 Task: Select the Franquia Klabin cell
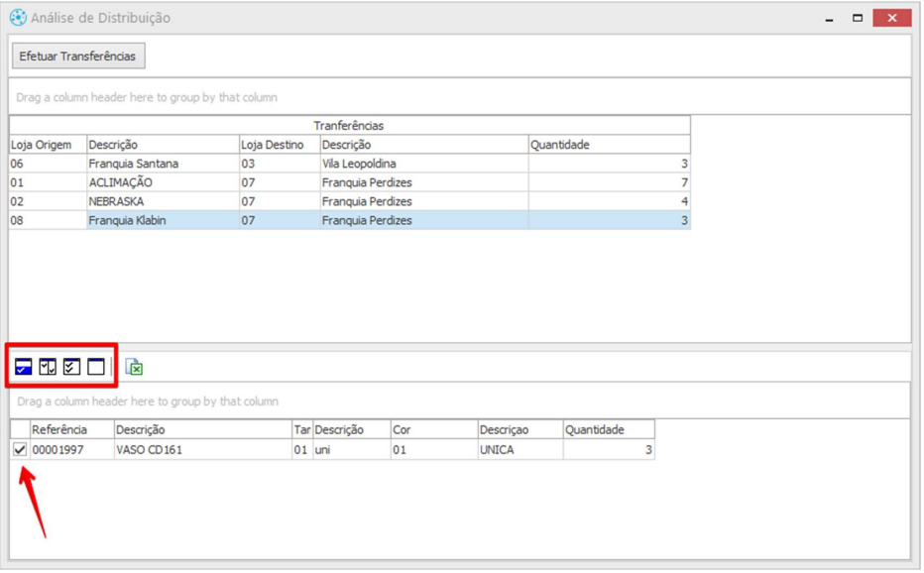click(x=164, y=220)
